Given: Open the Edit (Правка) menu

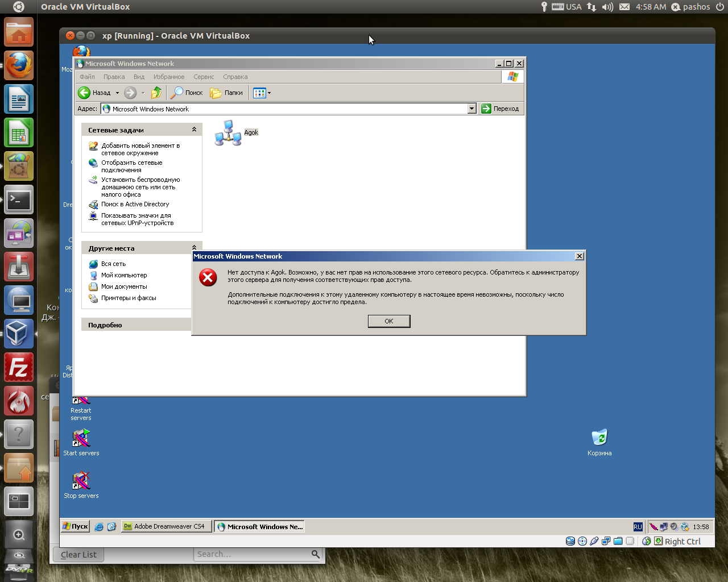Looking at the screenshot, I should tap(114, 77).
